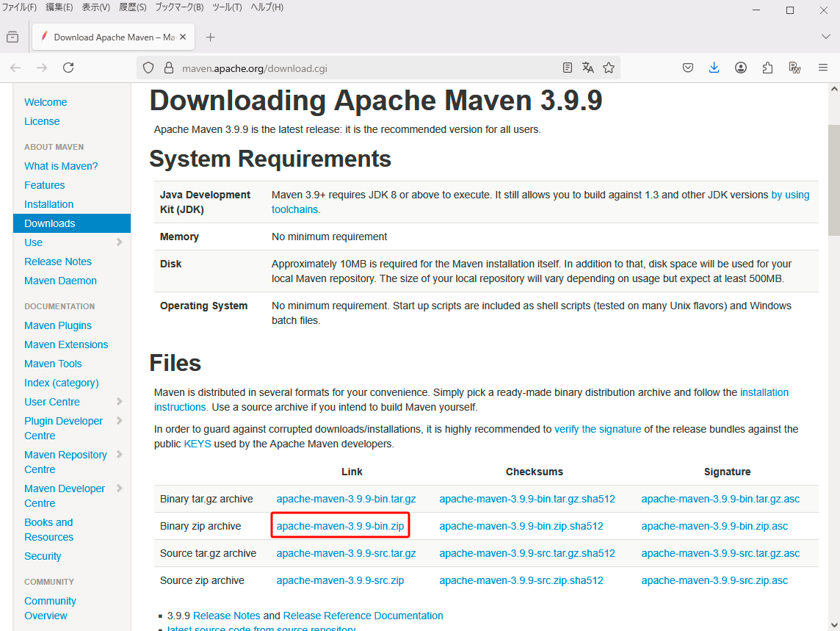Save page to Pocket
The width and height of the screenshot is (840, 631).
[x=688, y=68]
